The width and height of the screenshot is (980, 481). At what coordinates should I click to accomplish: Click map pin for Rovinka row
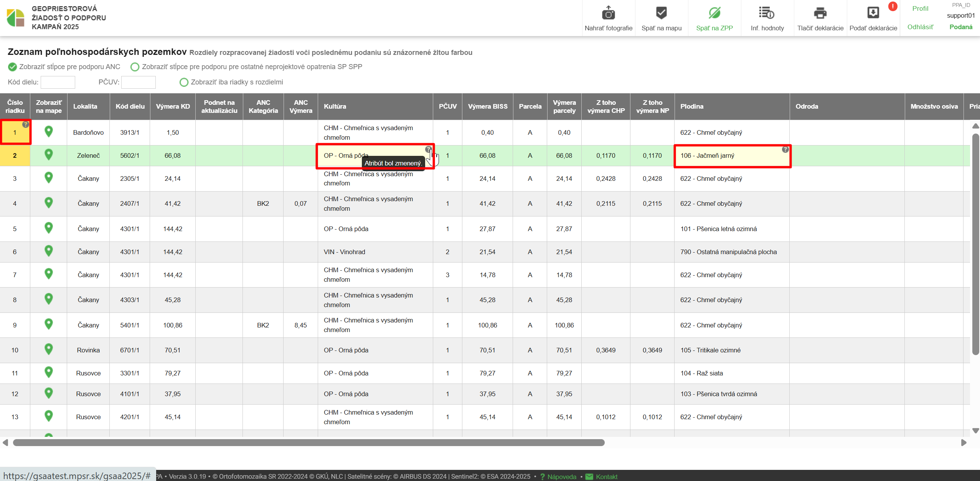pos(49,349)
